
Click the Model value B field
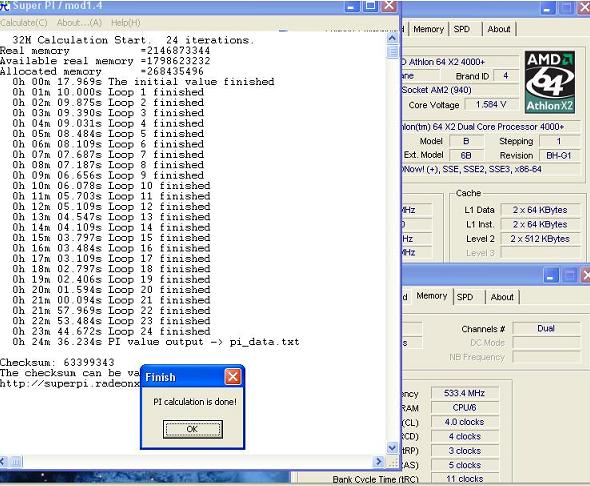466,141
